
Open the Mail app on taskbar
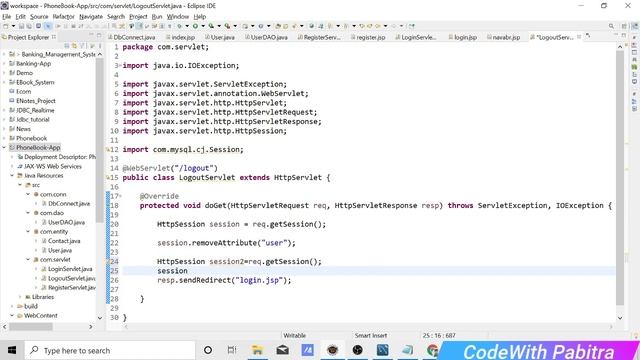[282, 350]
